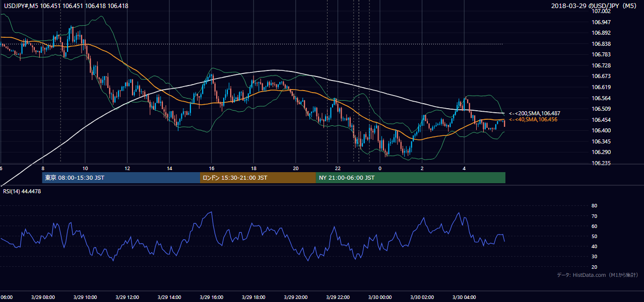Click hour label 22 above the session bars
The height and width of the screenshot is (302, 644).
tap(338, 169)
